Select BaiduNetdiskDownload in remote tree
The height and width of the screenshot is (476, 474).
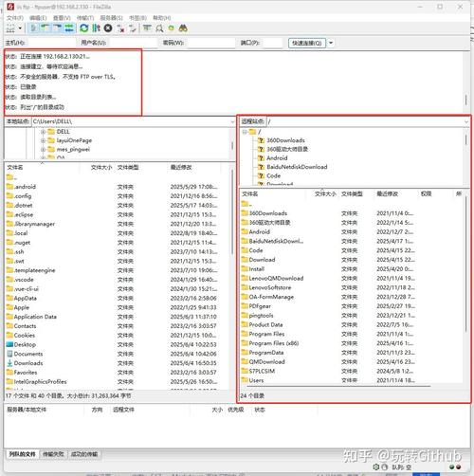coord(297,167)
